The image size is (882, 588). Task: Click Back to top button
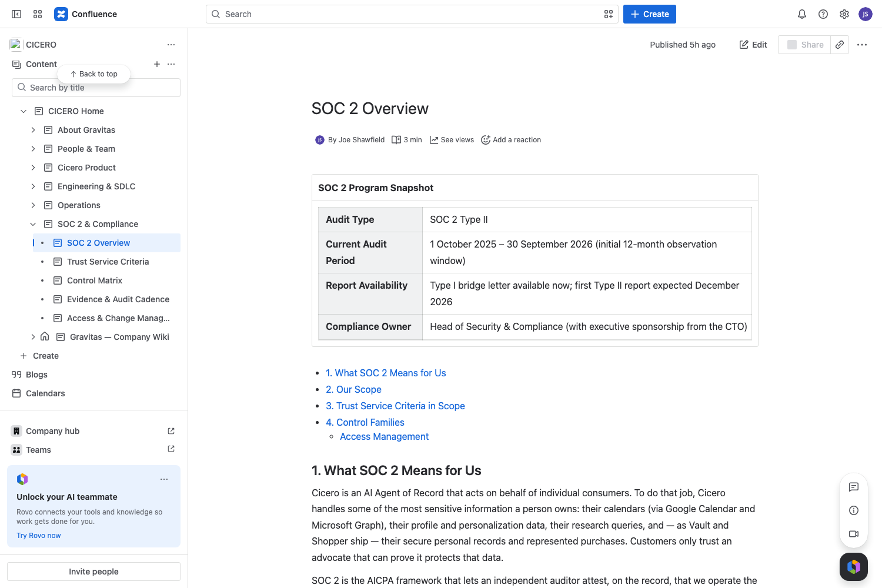(93, 74)
